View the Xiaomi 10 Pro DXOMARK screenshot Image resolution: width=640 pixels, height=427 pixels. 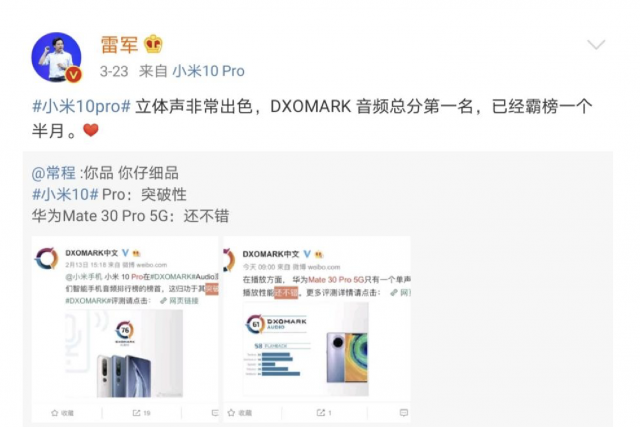pyautogui.click(x=125, y=329)
